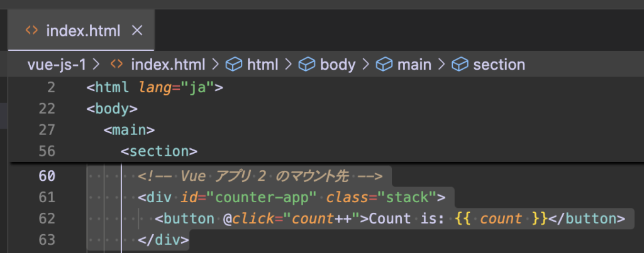Click HTML file icon in breadcrumb
The height and width of the screenshot is (253, 644).
(x=117, y=65)
